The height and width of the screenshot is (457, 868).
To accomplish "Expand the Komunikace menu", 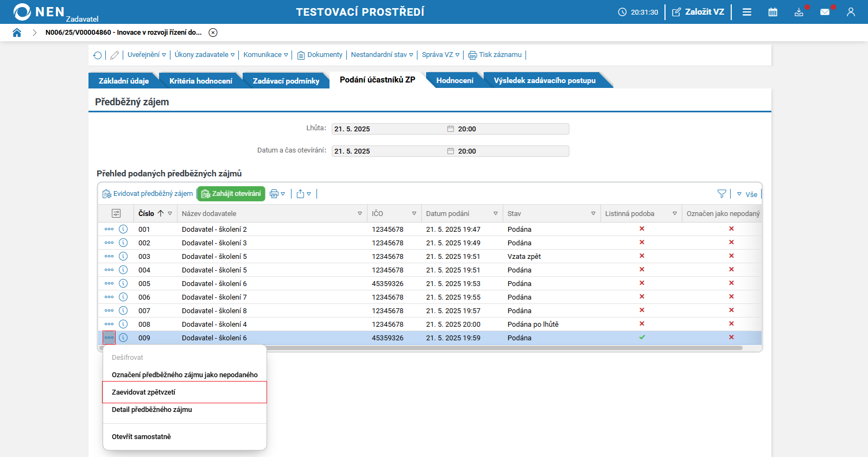I will (x=265, y=55).
